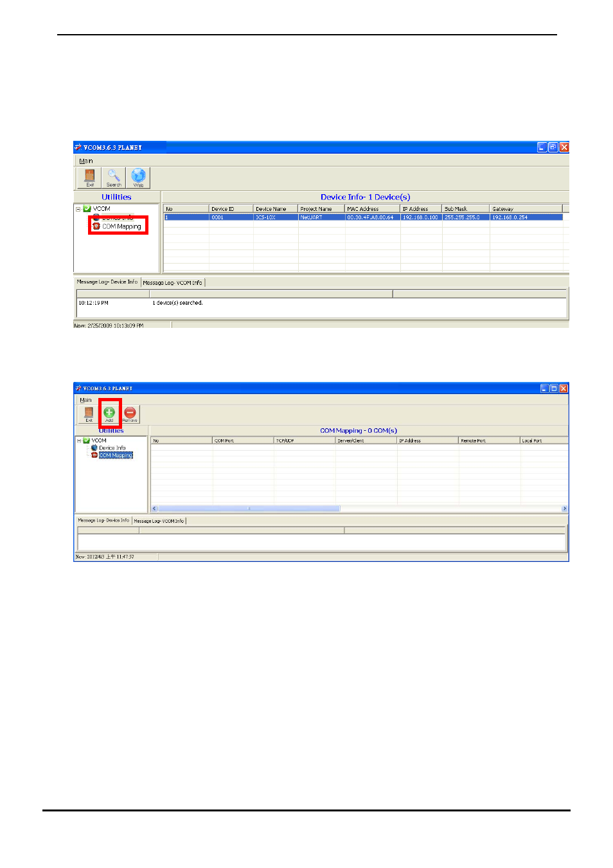The width and height of the screenshot is (613, 868).
Task: Select COM Mapping in the Device Info window tree
Action: [121, 226]
